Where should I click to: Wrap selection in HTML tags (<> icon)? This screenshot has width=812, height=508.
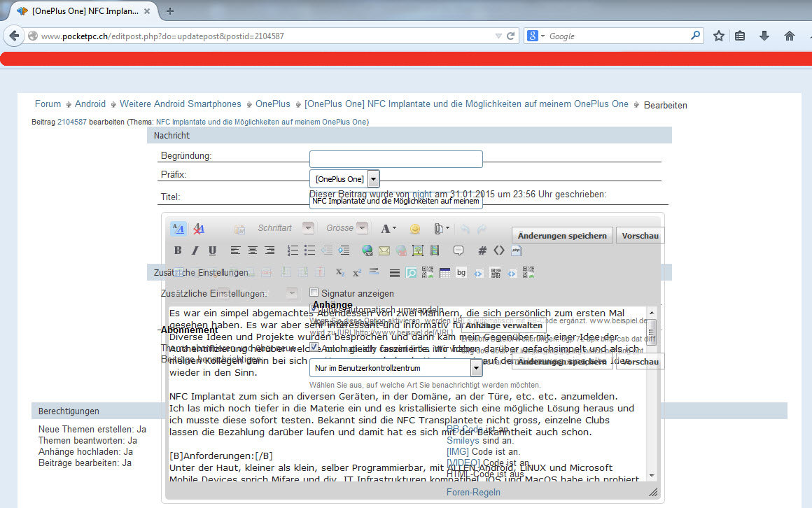point(498,251)
